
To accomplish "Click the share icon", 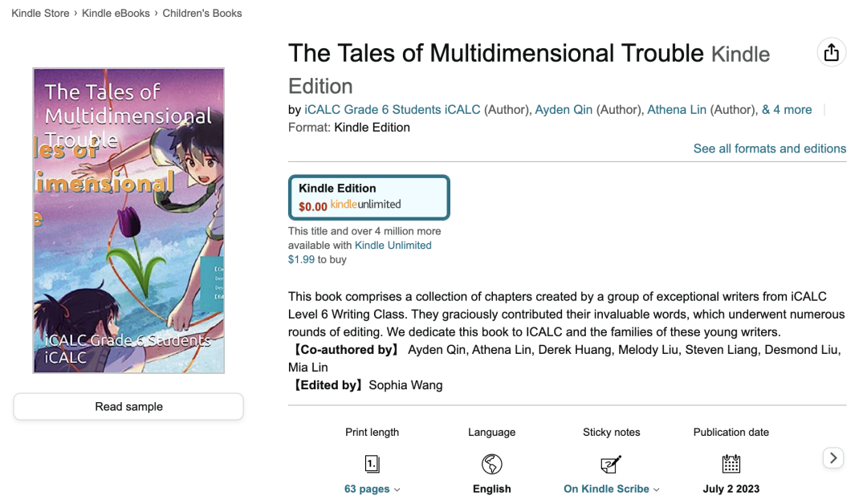I will (831, 52).
